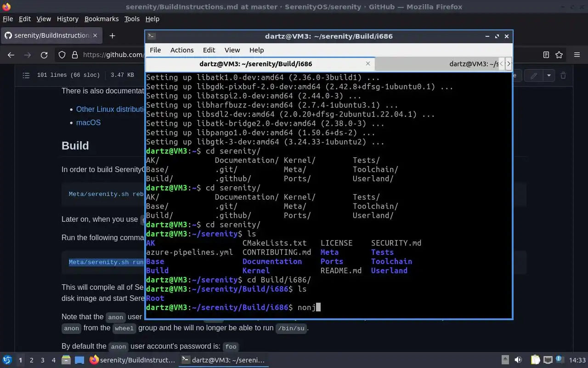Click the GitHub pencil edit file icon
Image resolution: width=588 pixels, height=368 pixels.
point(534,75)
